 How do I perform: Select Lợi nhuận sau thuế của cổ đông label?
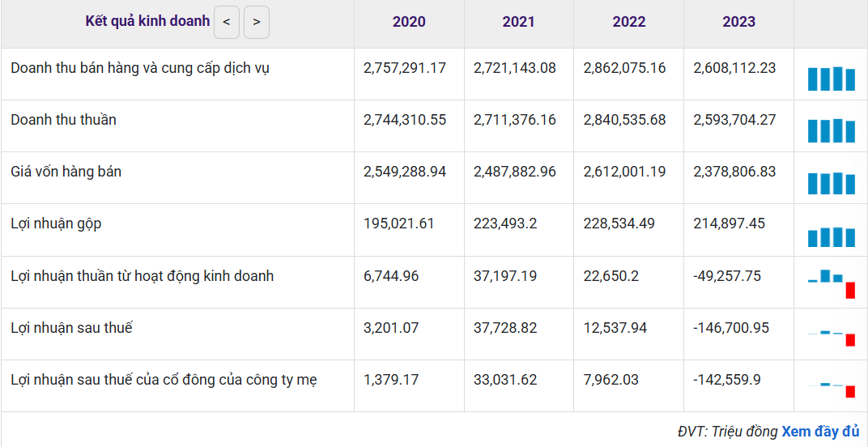(164, 380)
